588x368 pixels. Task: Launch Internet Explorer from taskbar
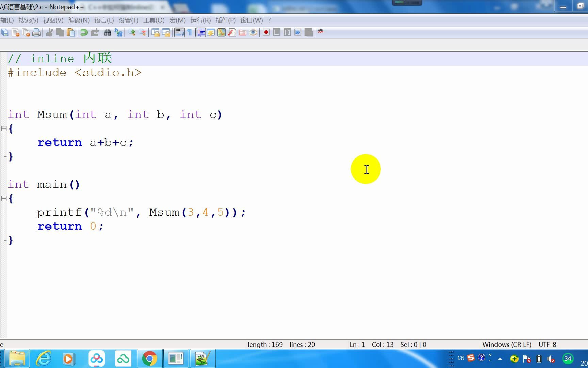coord(43,358)
